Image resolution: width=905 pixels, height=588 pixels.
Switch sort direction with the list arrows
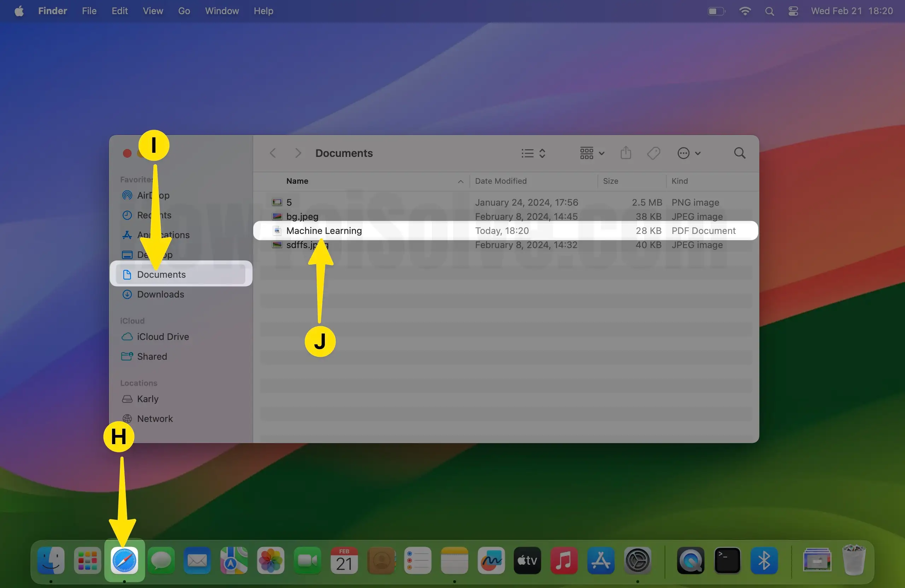(x=543, y=153)
